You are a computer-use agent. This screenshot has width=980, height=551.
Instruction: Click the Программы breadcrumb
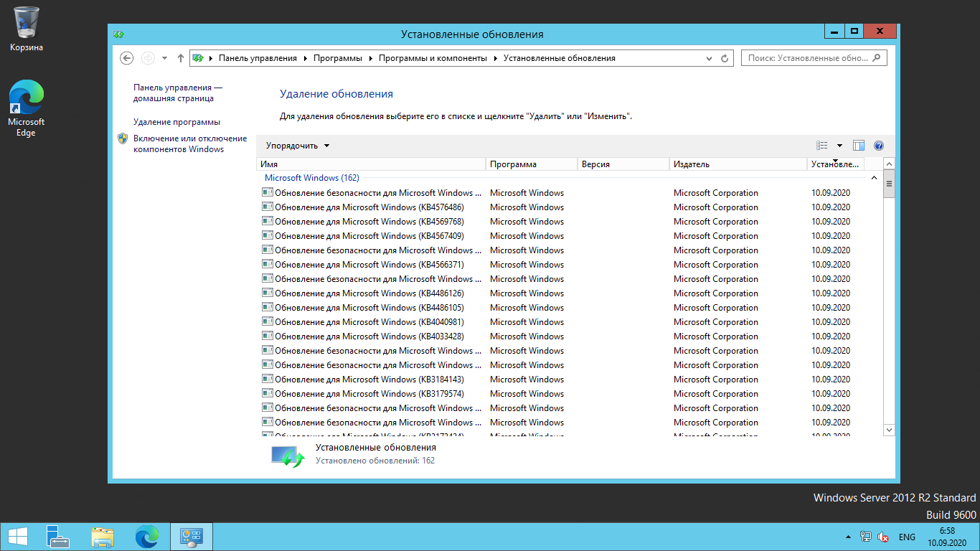(x=338, y=58)
